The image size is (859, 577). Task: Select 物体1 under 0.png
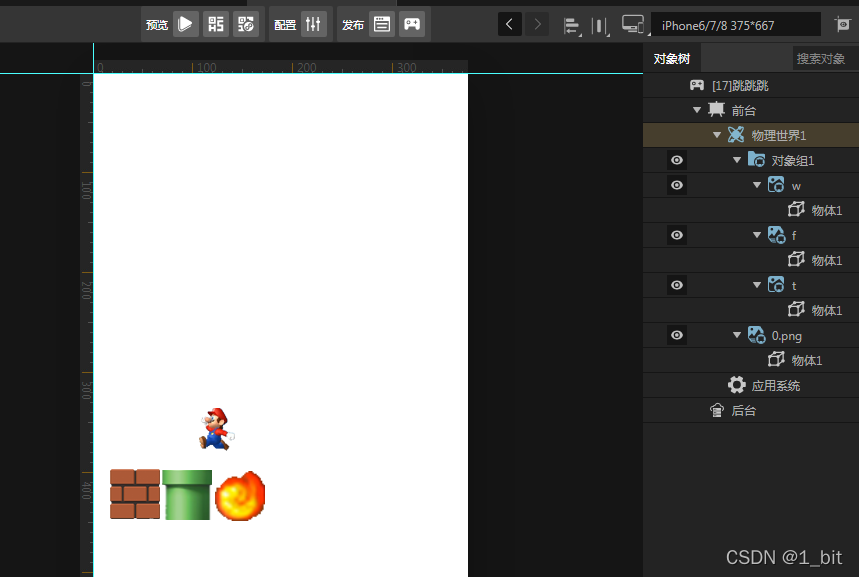(x=807, y=360)
